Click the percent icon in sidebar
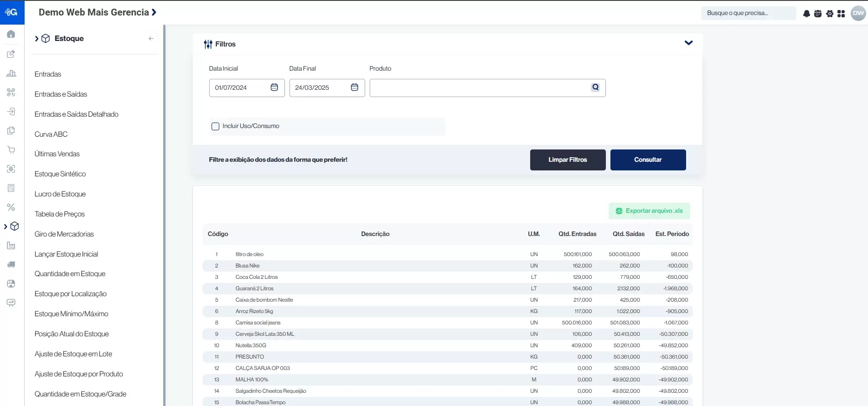 point(11,207)
